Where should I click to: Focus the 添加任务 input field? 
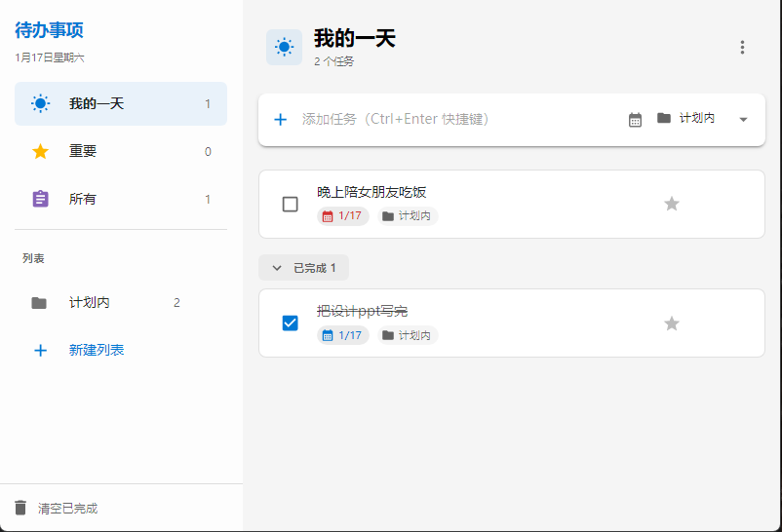point(449,119)
